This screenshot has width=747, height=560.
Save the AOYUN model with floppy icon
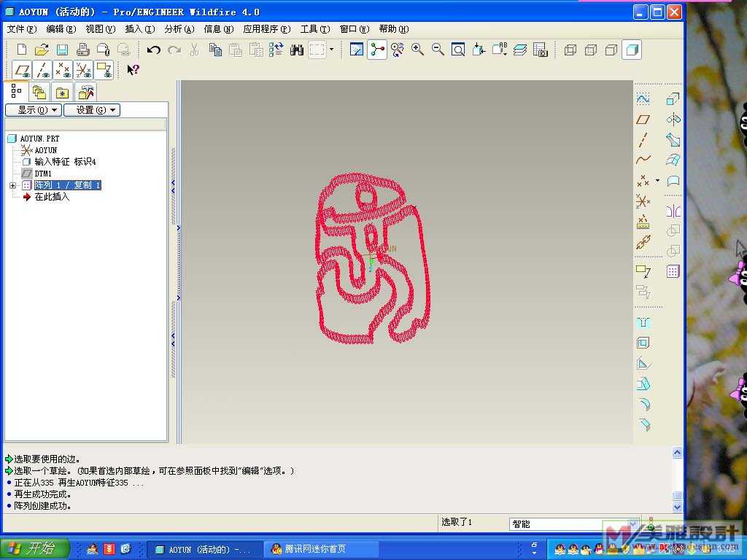coord(62,50)
